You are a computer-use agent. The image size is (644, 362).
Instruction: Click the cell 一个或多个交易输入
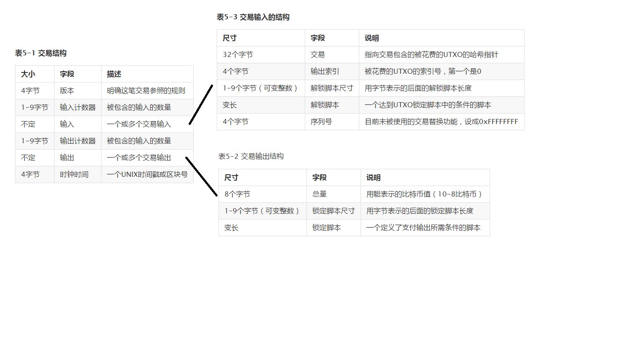pyautogui.click(x=147, y=124)
